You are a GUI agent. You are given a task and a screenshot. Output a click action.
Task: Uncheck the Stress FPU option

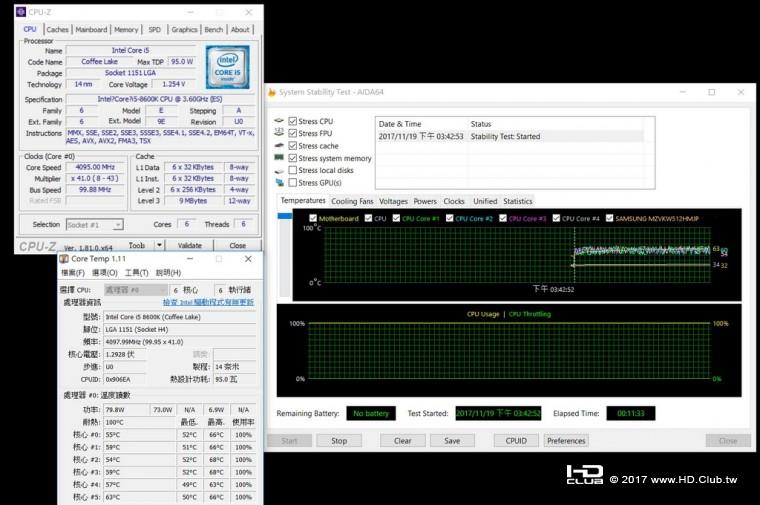pos(293,134)
